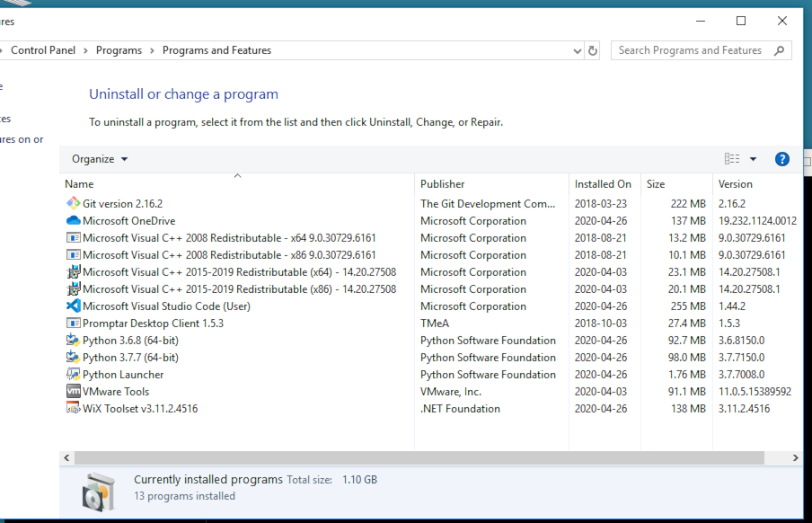Click the .NET Foundation publisher cell
The height and width of the screenshot is (523, 812).
(460, 409)
